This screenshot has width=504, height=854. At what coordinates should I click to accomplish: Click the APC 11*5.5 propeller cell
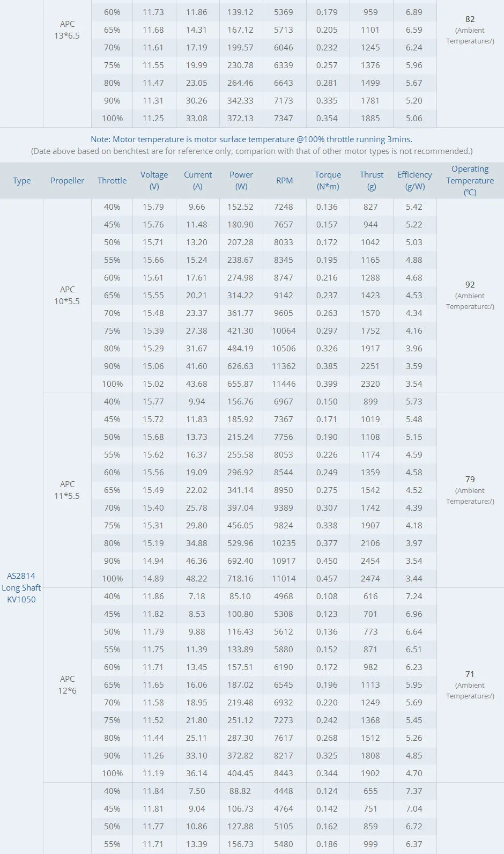67,490
